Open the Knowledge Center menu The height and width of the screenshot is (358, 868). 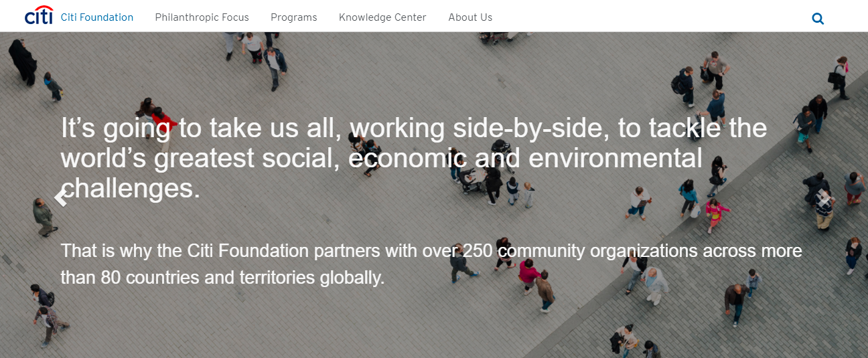tap(382, 17)
